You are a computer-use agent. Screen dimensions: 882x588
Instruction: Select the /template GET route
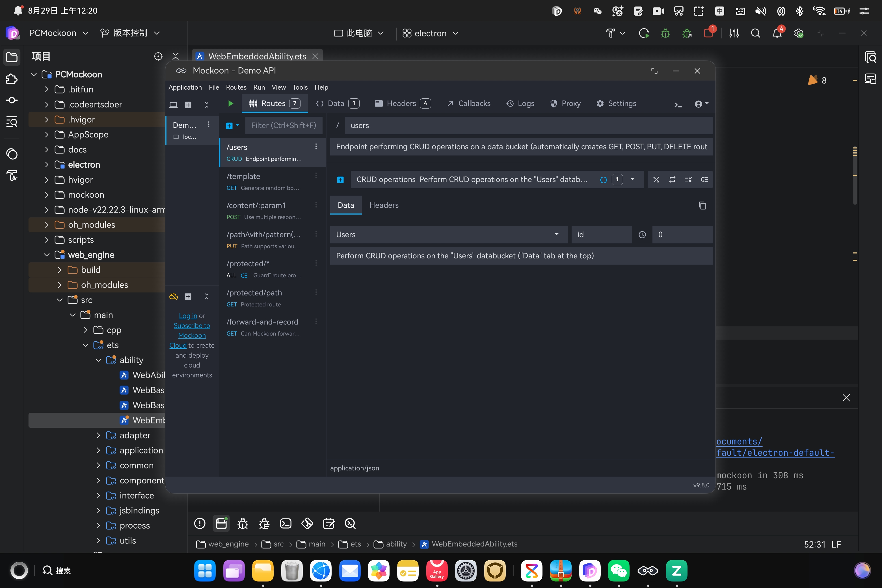273,181
